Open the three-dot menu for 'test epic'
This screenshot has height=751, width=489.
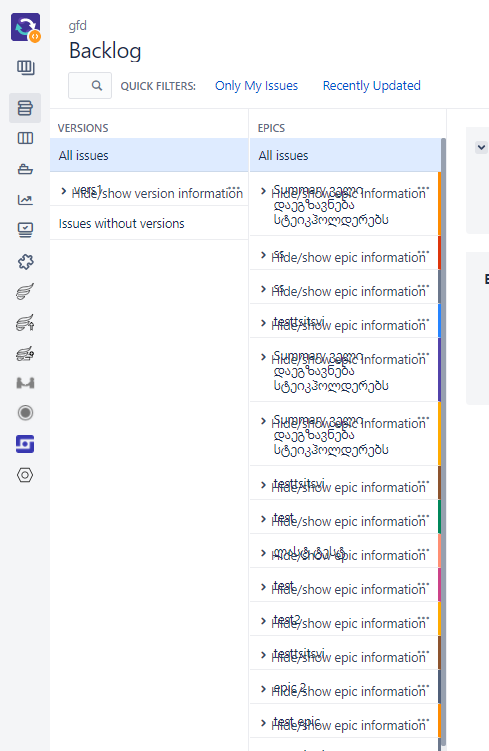(423, 720)
